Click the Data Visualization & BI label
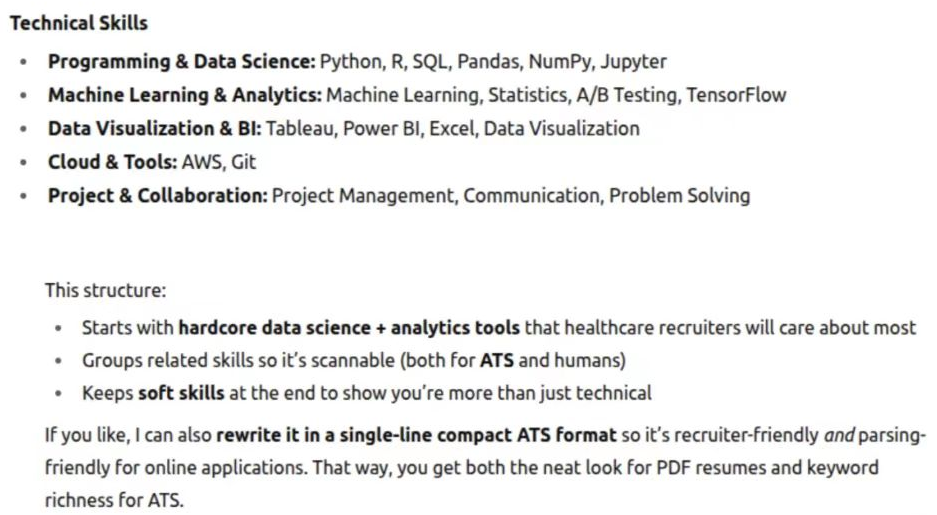The height and width of the screenshot is (515, 937). tap(155, 128)
